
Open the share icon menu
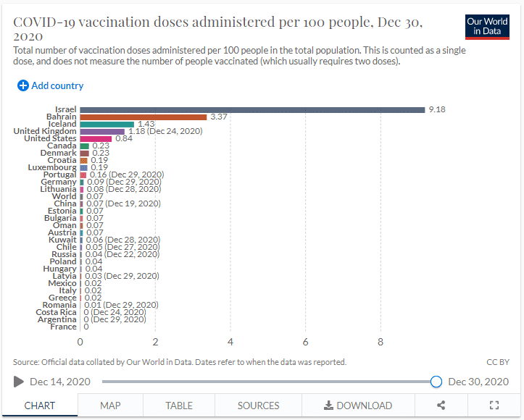tap(441, 406)
